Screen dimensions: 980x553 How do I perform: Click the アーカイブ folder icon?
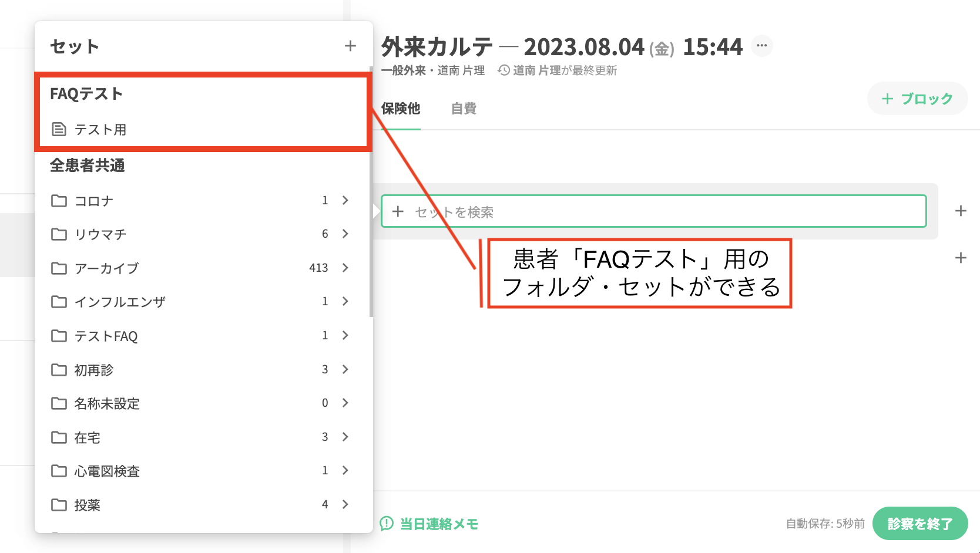click(x=59, y=268)
